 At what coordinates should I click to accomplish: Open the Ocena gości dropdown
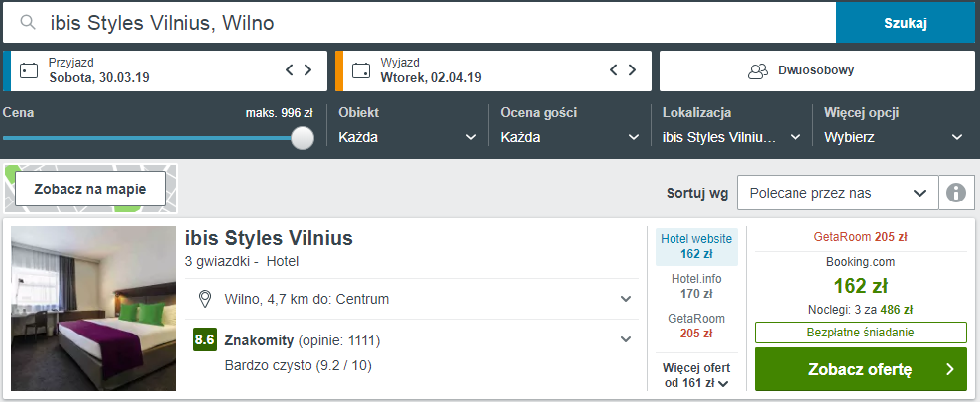coord(569,137)
